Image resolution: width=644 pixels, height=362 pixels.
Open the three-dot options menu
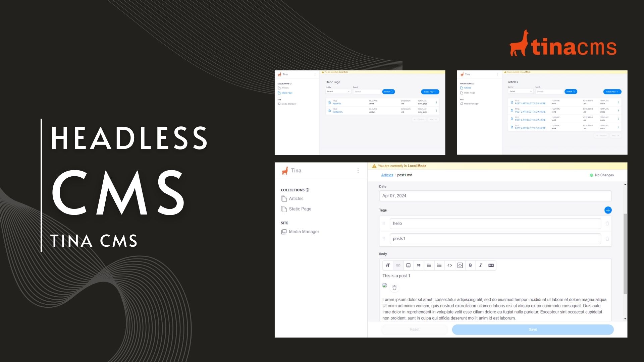click(358, 171)
